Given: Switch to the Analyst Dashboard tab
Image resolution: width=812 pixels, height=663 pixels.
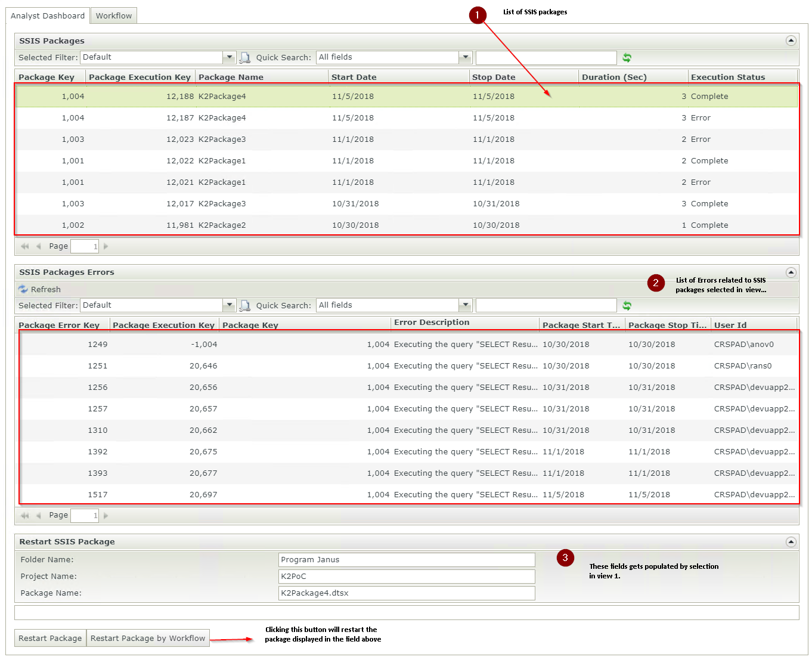Looking at the screenshot, I should pyautogui.click(x=48, y=16).
